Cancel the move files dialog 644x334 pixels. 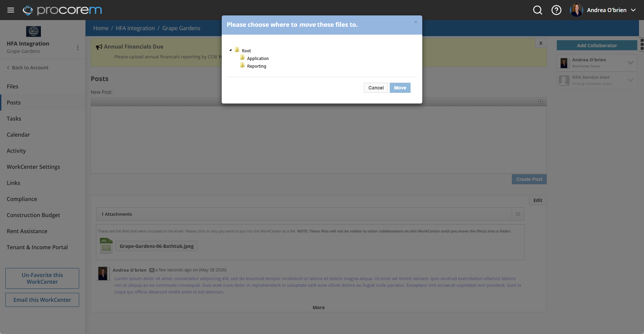coord(376,88)
